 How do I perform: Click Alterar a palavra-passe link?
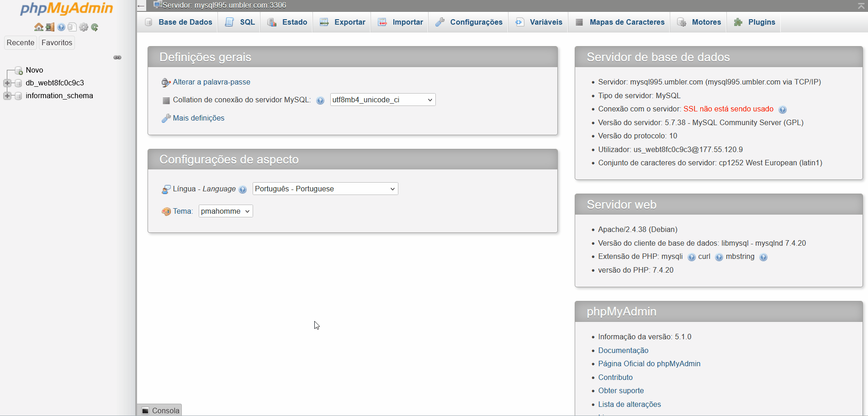pos(212,82)
